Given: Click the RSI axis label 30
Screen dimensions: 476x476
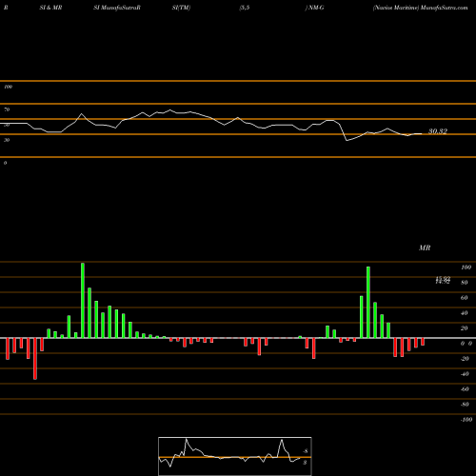Looking at the screenshot, I should tap(7, 140).
